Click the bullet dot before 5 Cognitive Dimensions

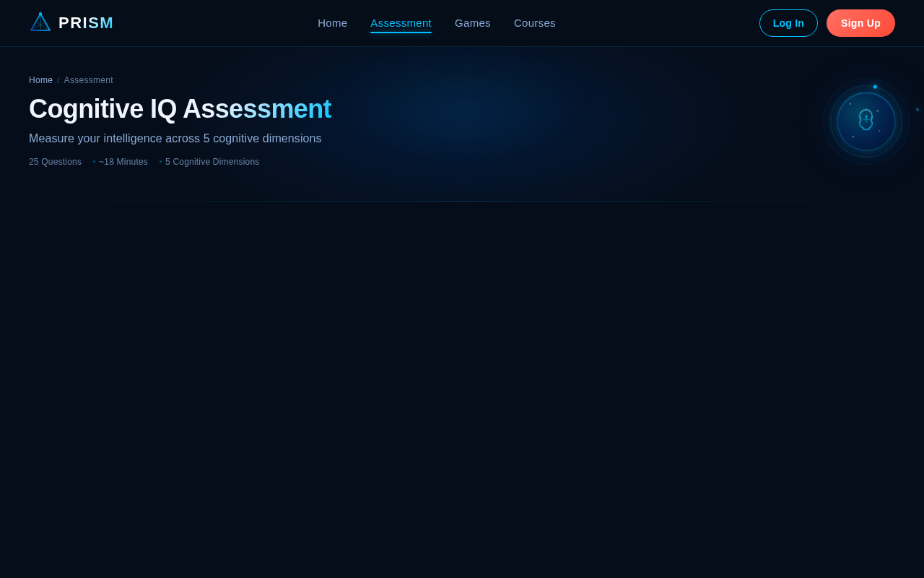160,162
